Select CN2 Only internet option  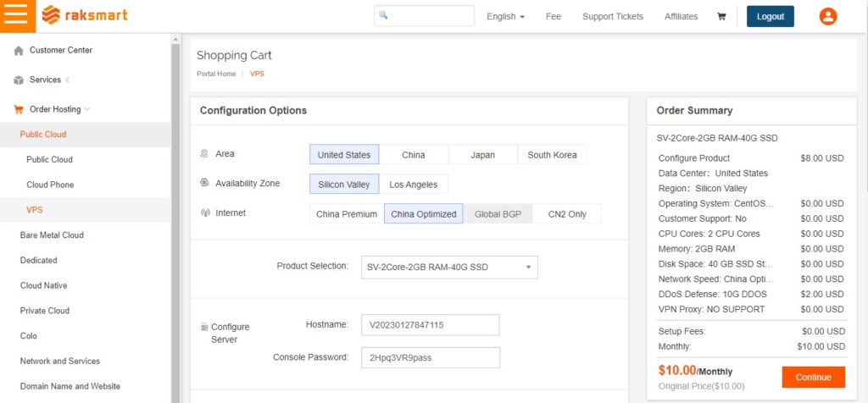click(x=567, y=214)
